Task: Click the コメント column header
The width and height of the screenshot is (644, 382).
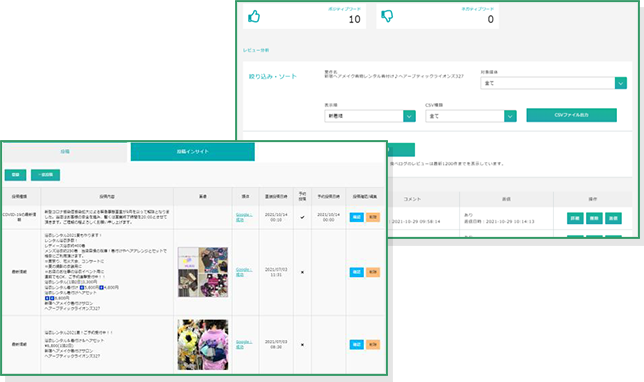Action: [412, 199]
